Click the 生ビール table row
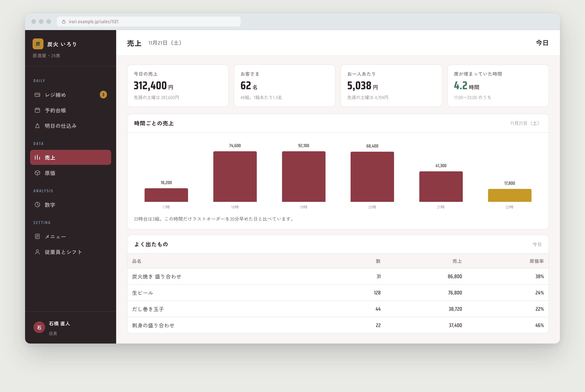Viewport: 585px width, 392px height. pos(338,293)
